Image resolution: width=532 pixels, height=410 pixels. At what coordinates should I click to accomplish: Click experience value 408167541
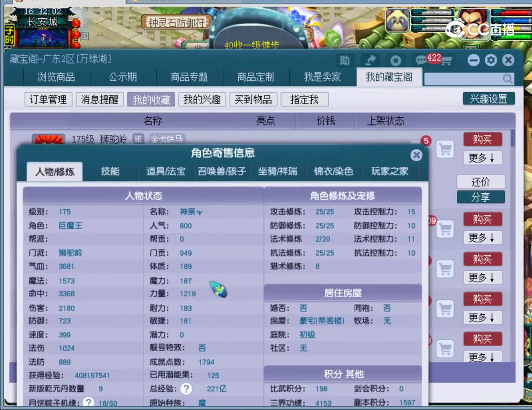pos(92,375)
